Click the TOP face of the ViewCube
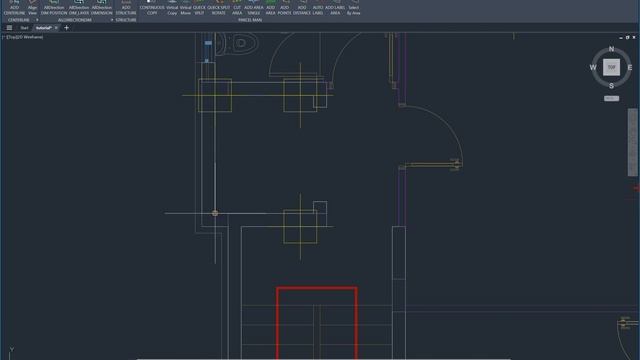Viewport: 640px width, 360px height. click(x=611, y=67)
